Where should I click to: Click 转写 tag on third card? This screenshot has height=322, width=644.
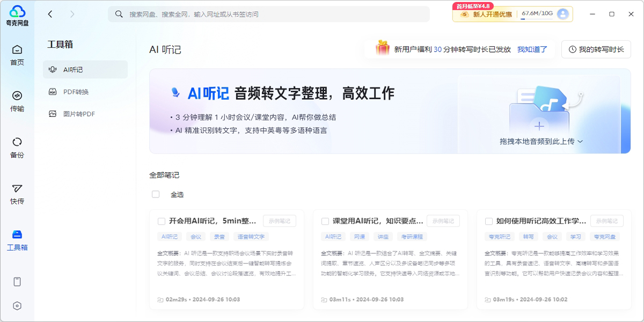coord(529,237)
